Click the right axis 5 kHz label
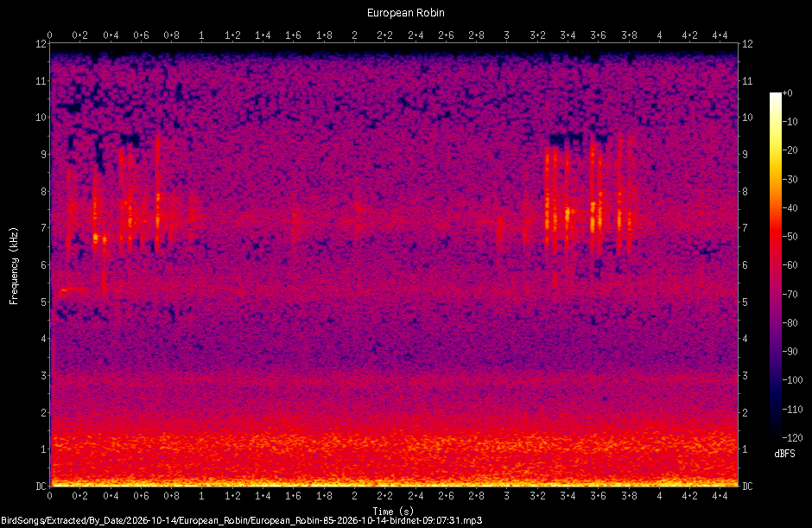Screen dimensions: 812x528 point(745,302)
